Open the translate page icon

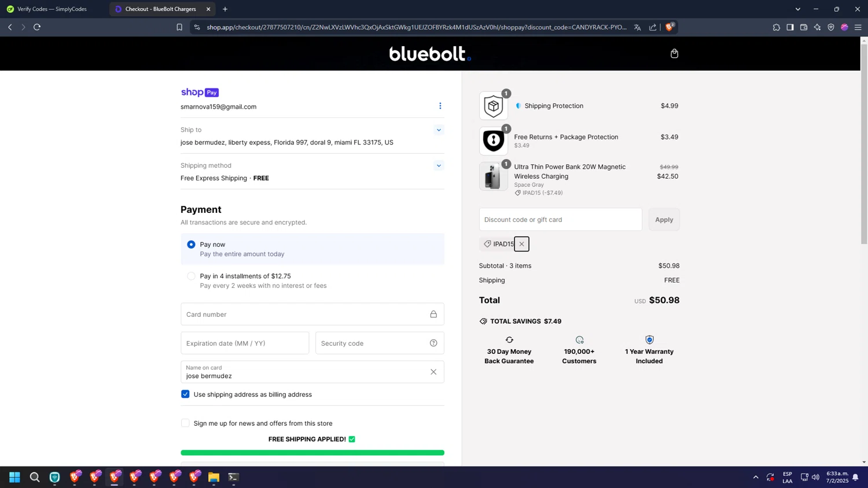coord(637,27)
